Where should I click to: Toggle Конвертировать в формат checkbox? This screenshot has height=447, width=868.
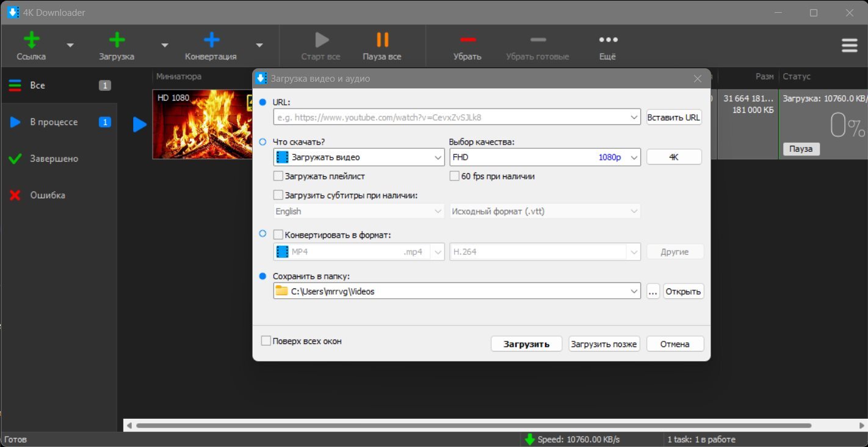click(x=278, y=235)
